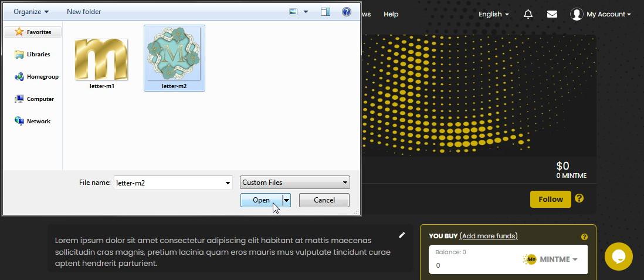Click the file dialog help icon
This screenshot has width=644, height=280.
click(346, 12)
